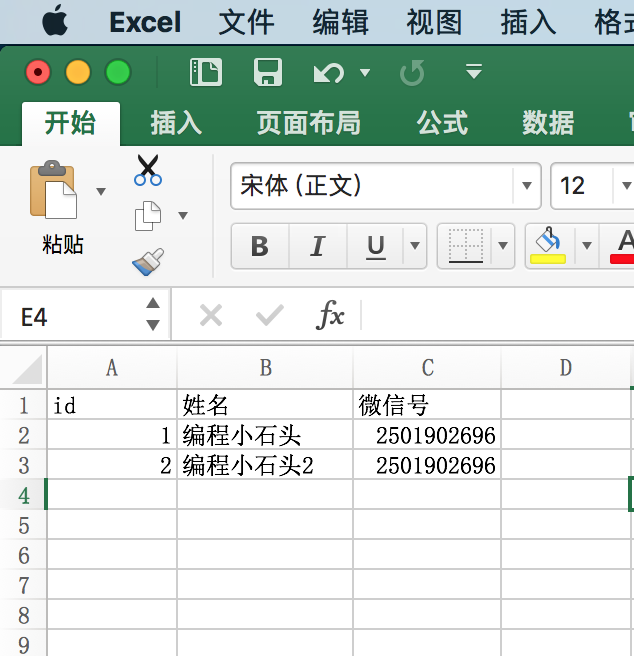The width and height of the screenshot is (634, 656).
Task: Open the 公式 ribbon tab
Action: 442,123
